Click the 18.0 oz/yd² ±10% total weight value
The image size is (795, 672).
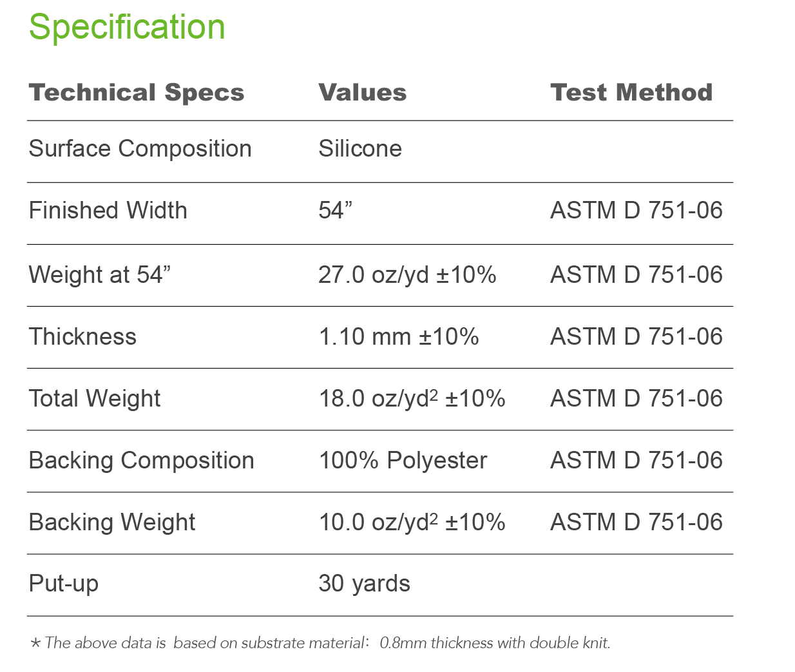point(412,399)
